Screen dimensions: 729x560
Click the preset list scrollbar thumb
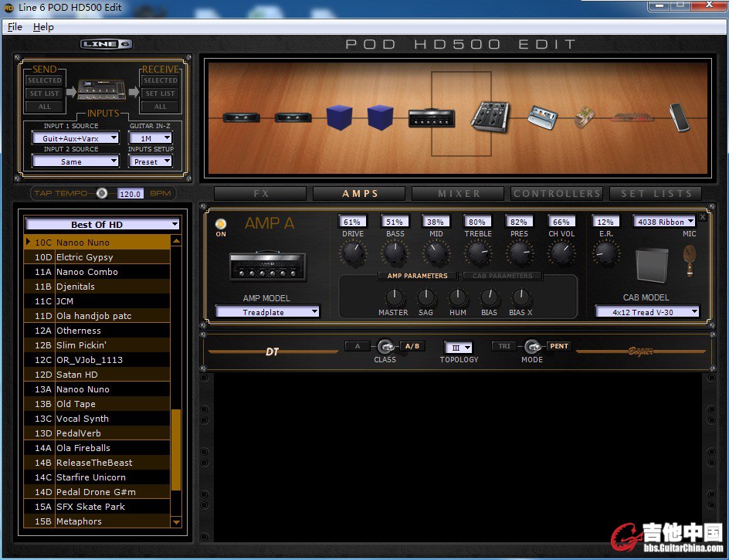point(176,450)
